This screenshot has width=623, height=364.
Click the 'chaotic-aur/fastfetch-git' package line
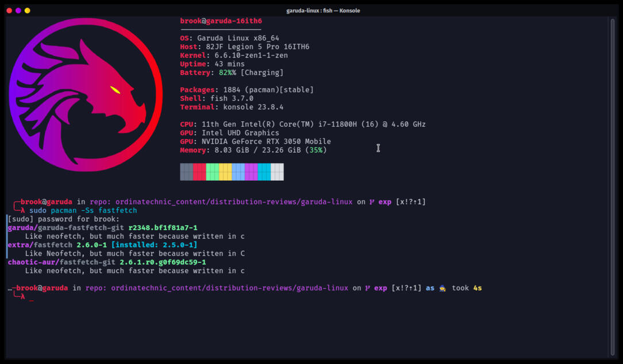click(107, 262)
